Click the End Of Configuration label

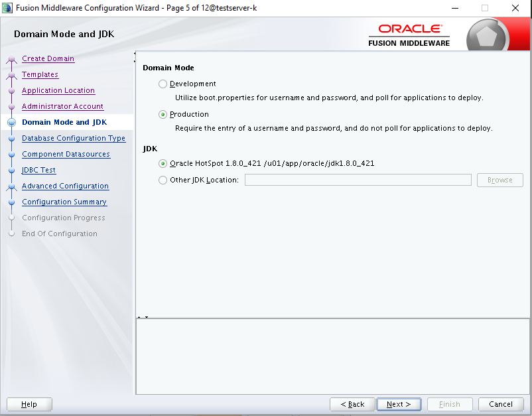(60, 234)
